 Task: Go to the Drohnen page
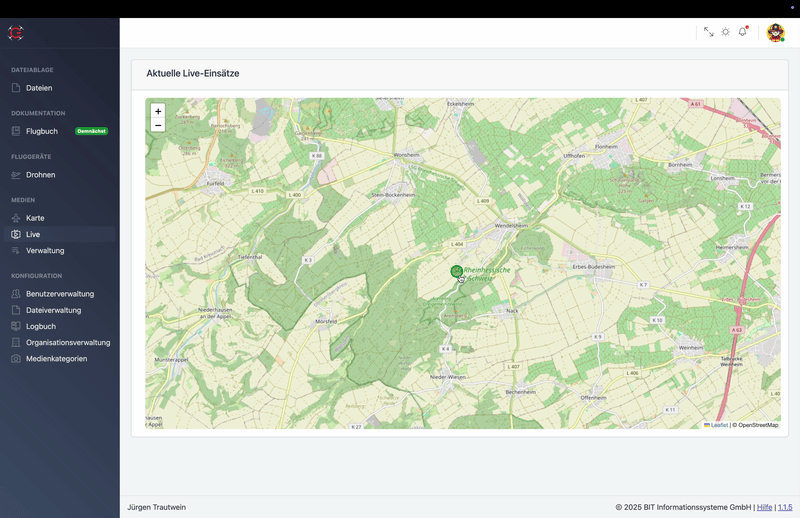(x=41, y=175)
